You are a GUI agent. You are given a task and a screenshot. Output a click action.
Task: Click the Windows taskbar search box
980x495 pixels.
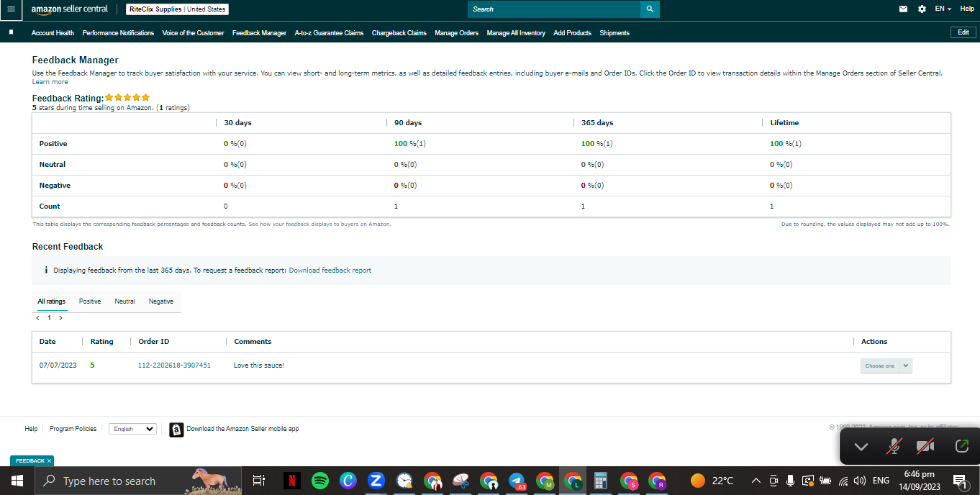[x=137, y=481]
